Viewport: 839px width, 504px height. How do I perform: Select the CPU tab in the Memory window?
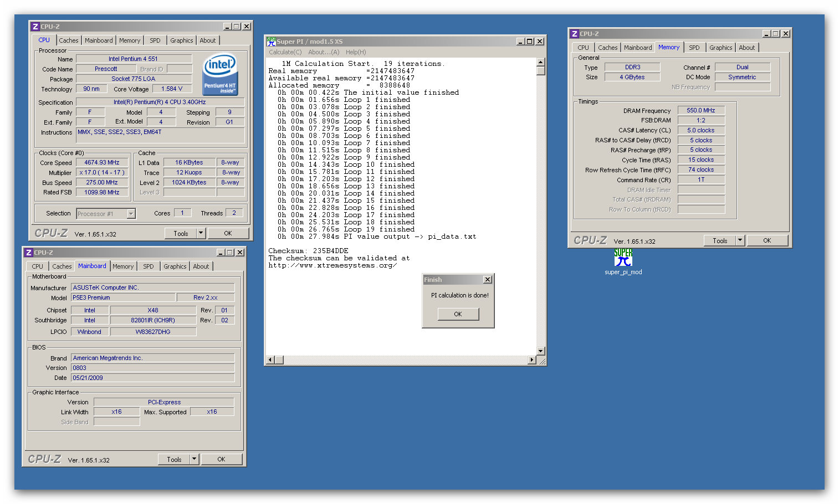click(x=584, y=48)
